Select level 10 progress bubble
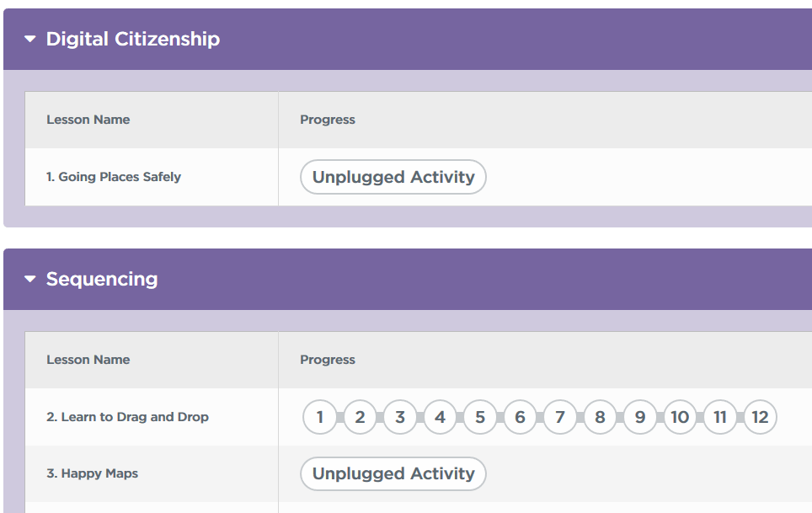812x513 pixels. (x=680, y=417)
